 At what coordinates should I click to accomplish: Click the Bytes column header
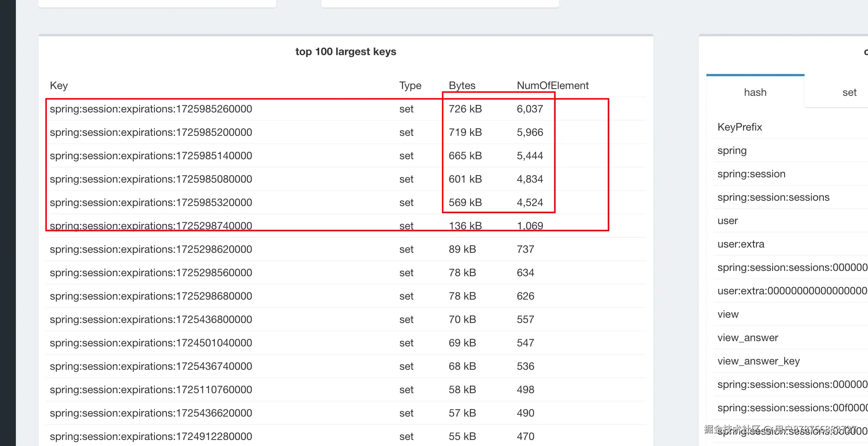click(462, 86)
